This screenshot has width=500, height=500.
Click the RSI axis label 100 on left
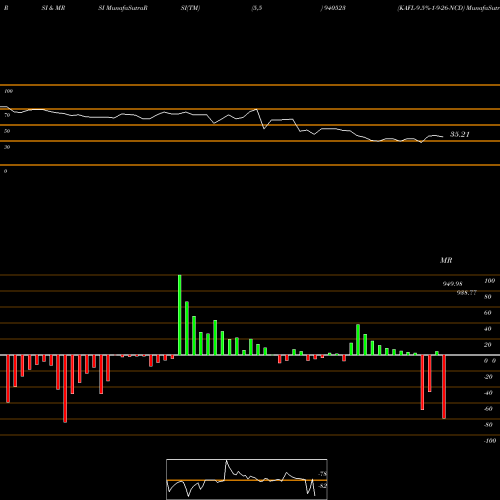[8, 91]
